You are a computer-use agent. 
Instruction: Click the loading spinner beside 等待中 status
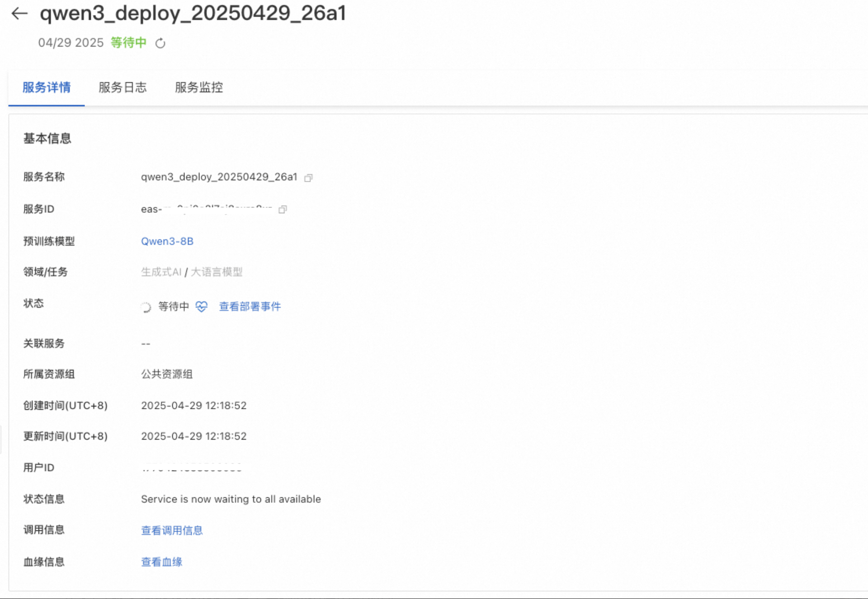146,307
